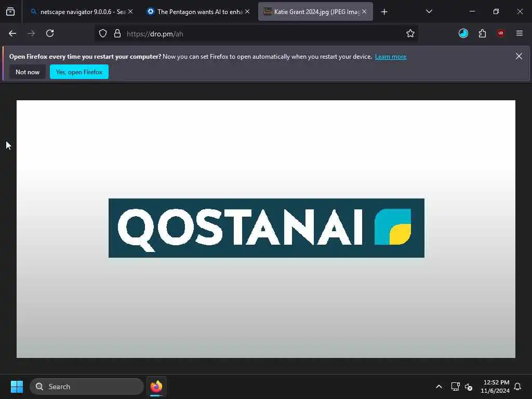Viewport: 532px width, 399px height.
Task: Open the muted volume tray icon
Action: 469,387
